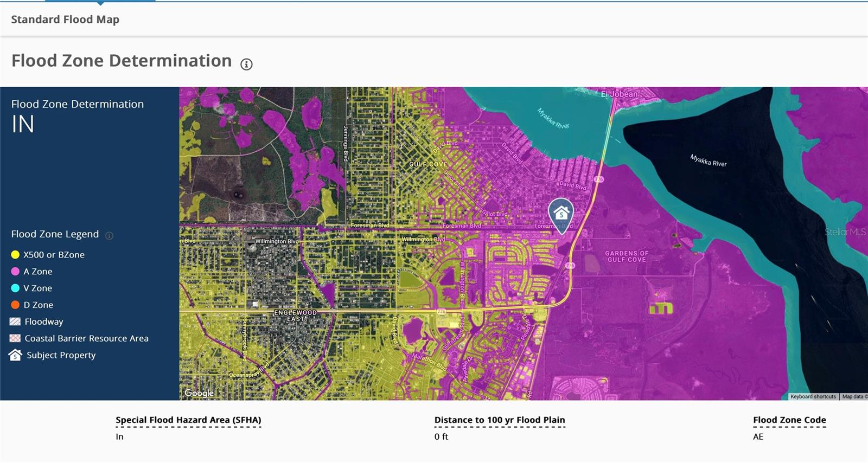Click the Englewood East label on the map
This screenshot has width=868, height=463.
(295, 316)
